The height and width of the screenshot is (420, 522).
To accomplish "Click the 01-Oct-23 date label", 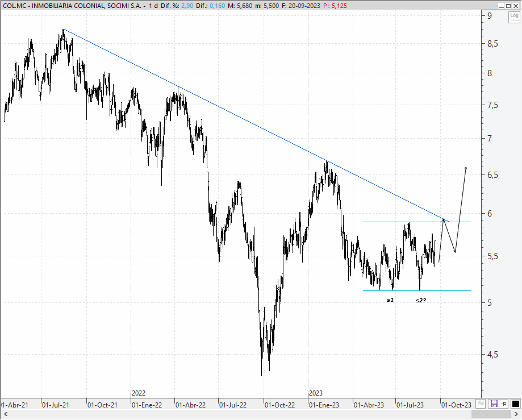I will click(457, 405).
